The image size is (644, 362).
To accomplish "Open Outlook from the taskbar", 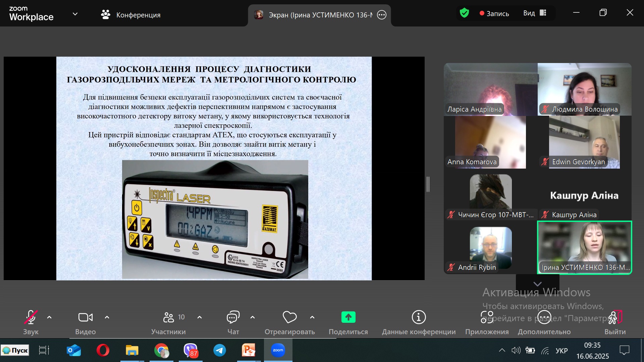I will (x=74, y=351).
